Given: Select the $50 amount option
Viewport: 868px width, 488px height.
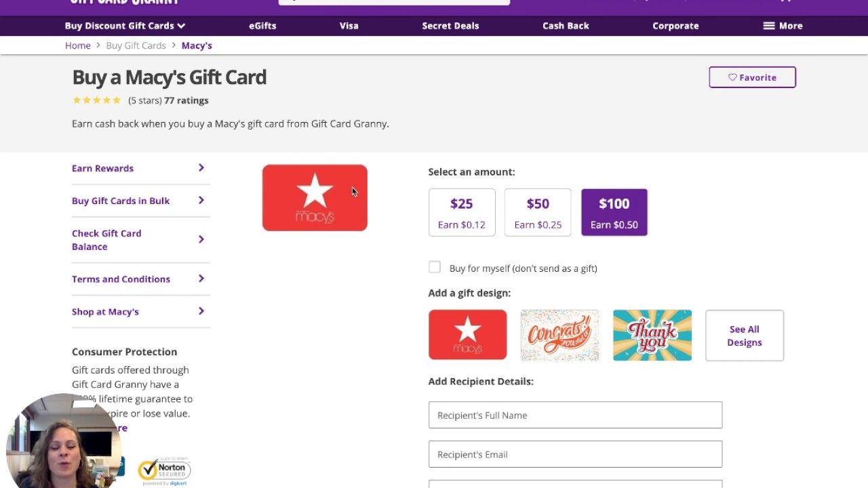Looking at the screenshot, I should coord(538,212).
